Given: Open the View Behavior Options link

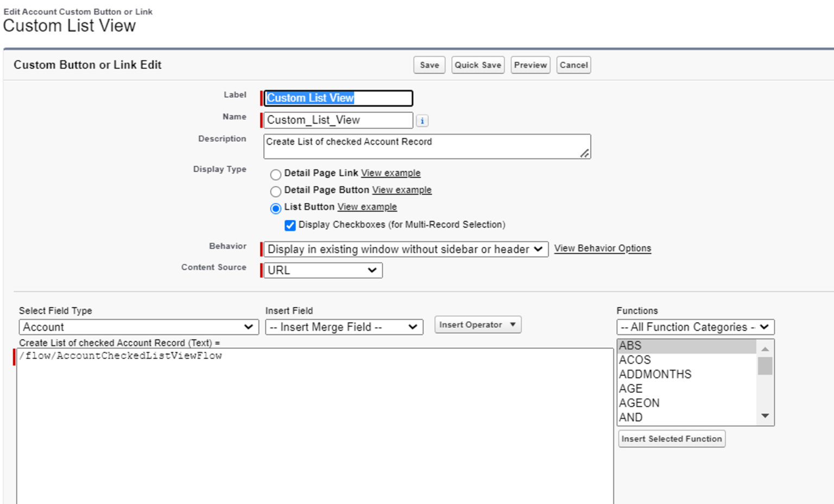Looking at the screenshot, I should 602,248.
